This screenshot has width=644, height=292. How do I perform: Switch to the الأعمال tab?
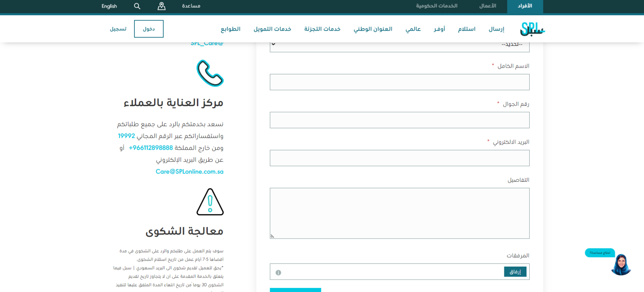(x=487, y=6)
